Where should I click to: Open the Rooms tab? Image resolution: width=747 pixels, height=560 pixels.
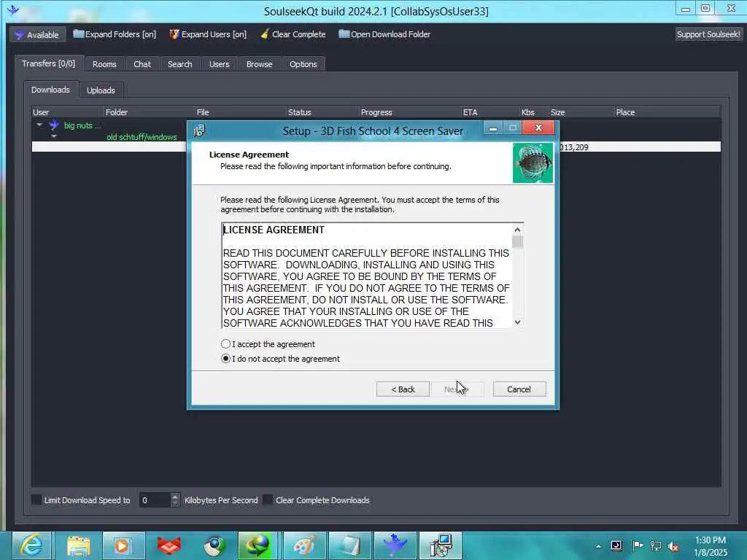[104, 64]
